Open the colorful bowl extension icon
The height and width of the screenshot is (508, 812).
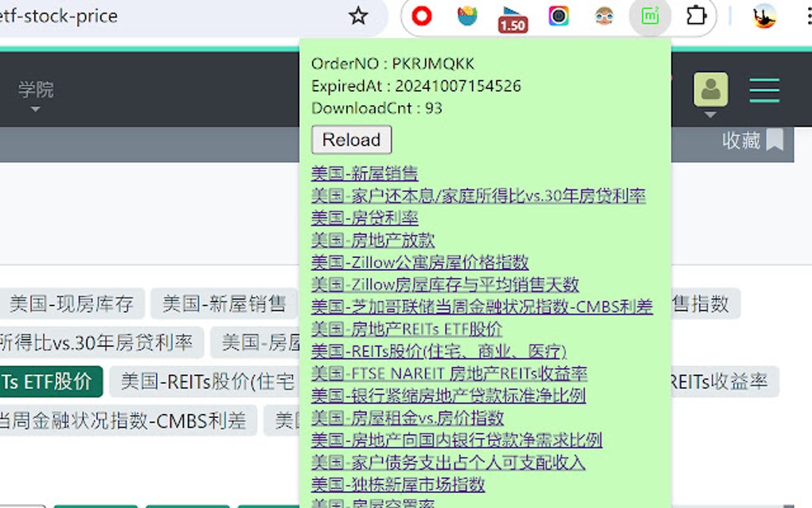467,16
